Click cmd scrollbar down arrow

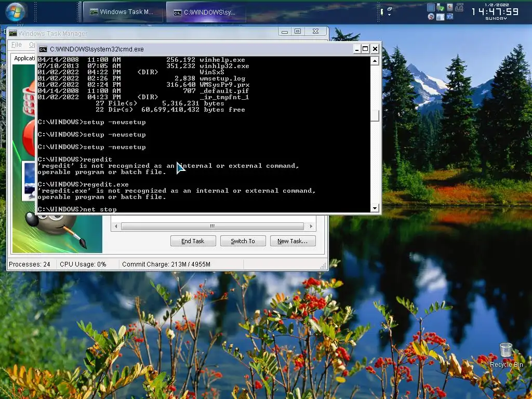point(375,208)
